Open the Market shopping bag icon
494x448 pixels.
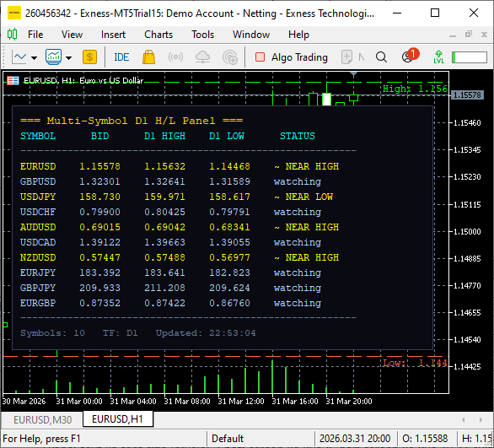148,57
